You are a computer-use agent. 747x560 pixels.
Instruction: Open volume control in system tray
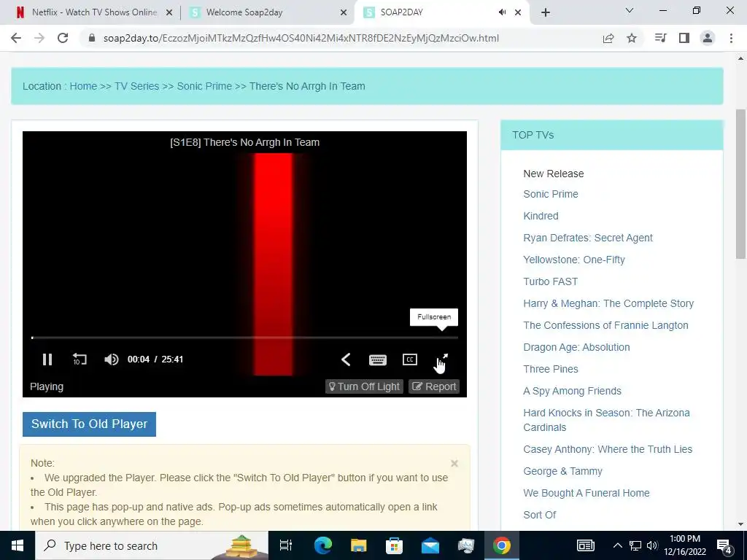[652, 545]
